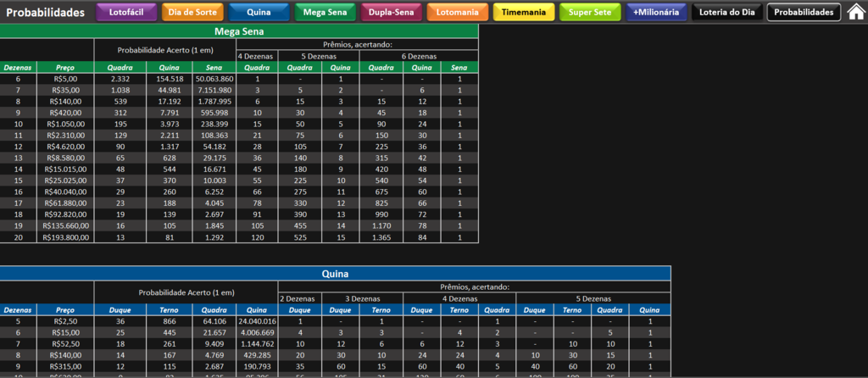Click the Terno probability column header
This screenshot has width=868, height=378.
point(170,310)
